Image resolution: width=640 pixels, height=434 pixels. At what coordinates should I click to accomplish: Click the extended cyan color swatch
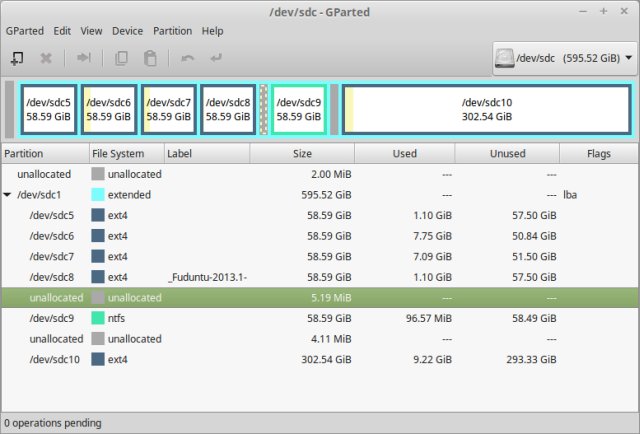[98, 195]
